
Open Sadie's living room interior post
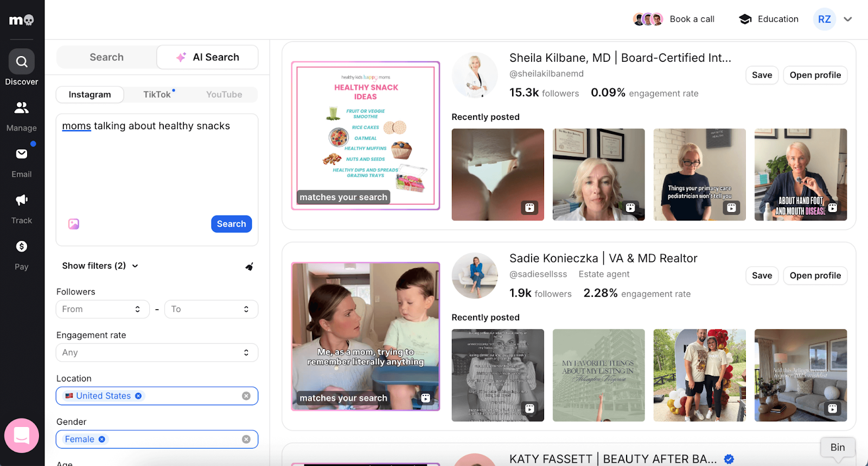click(801, 375)
